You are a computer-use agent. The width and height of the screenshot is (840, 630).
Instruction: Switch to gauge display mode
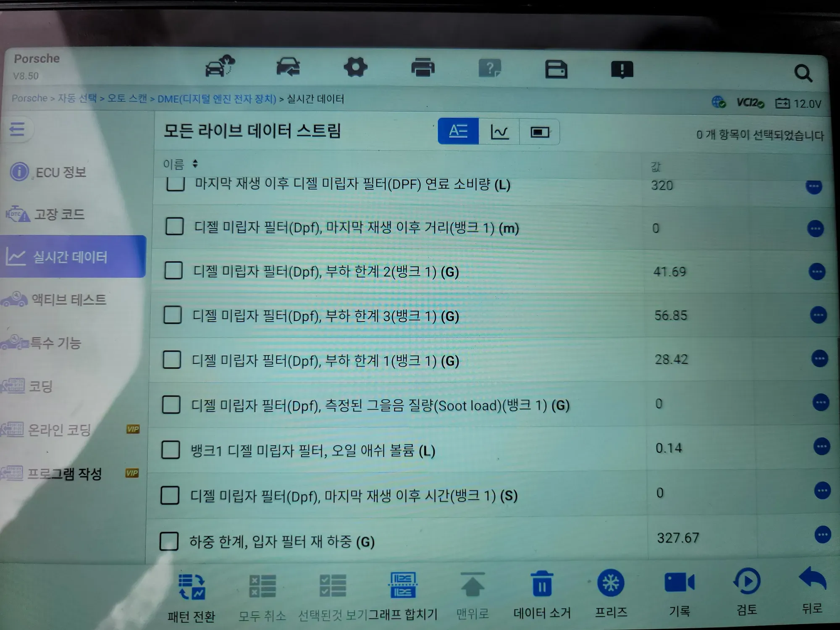540,132
